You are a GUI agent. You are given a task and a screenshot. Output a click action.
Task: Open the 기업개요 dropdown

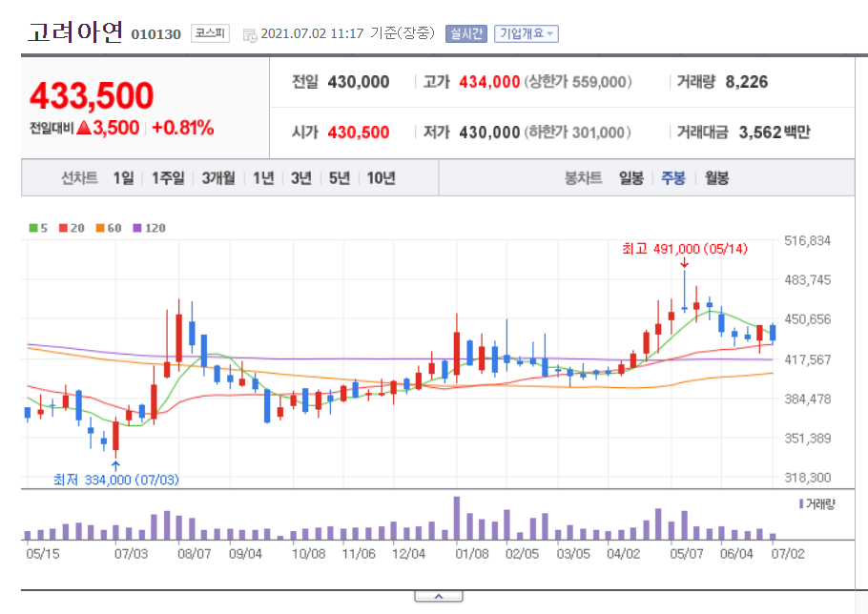coord(526,33)
